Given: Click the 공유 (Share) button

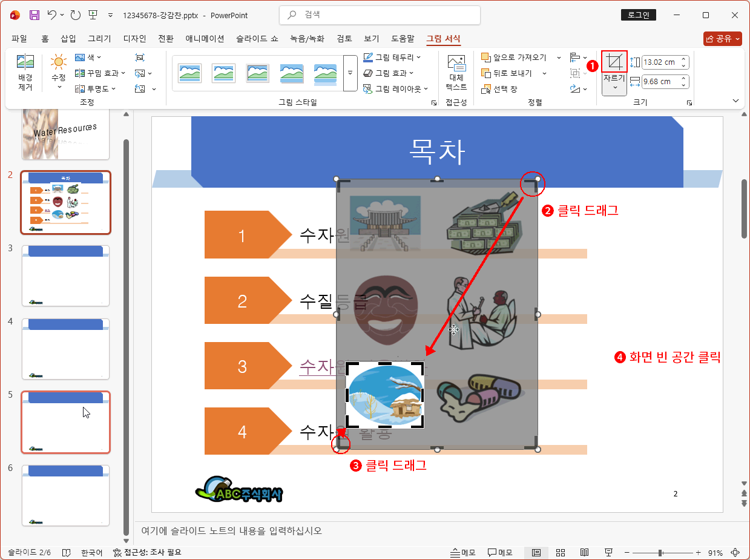Looking at the screenshot, I should pyautogui.click(x=723, y=39).
